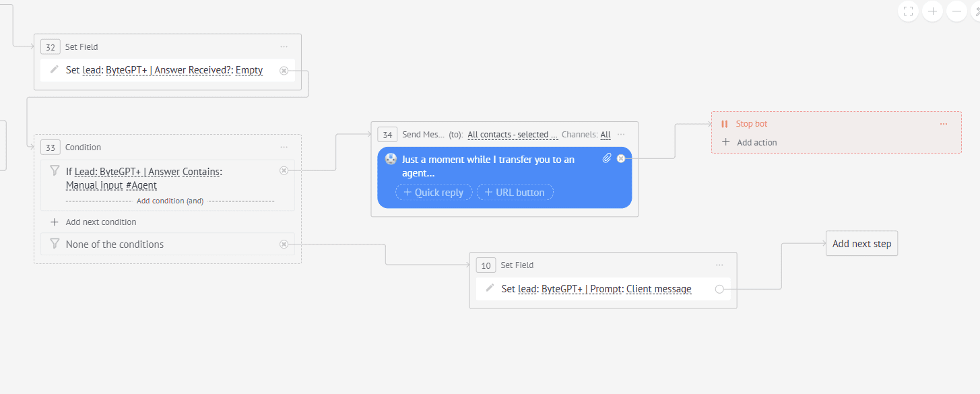The image size is (980, 394).
Task: Add a Quick reply button
Action: [434, 193]
